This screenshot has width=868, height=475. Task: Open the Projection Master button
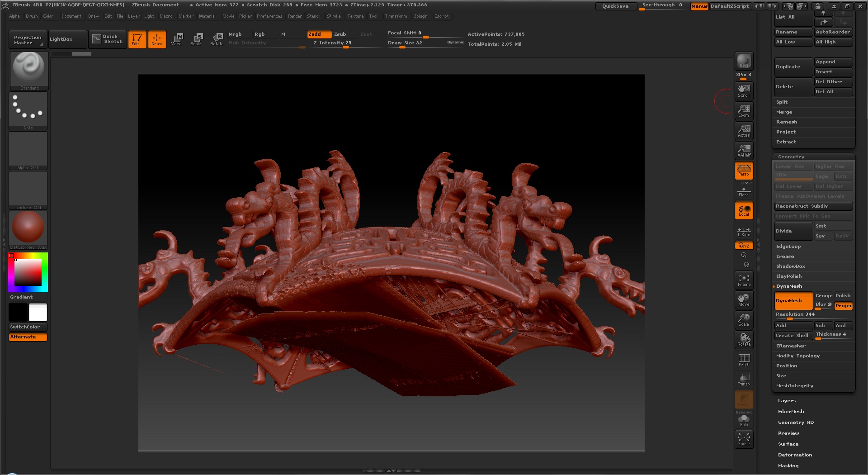coord(27,39)
